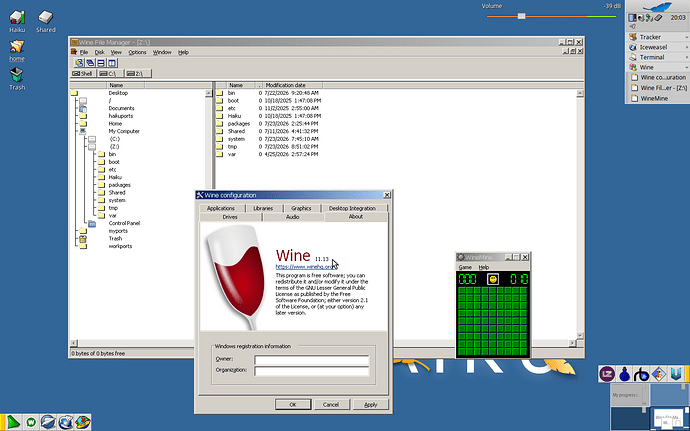Open the File menu in Wine File Manager
The height and width of the screenshot is (431, 690).
click(84, 52)
